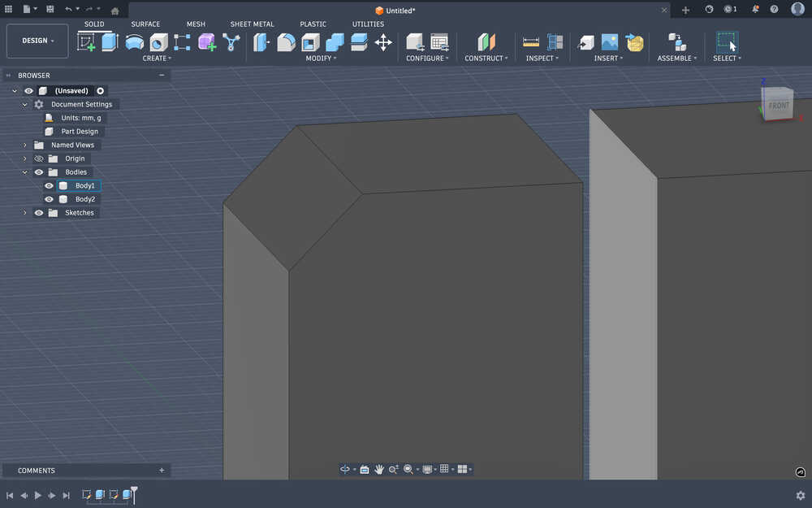Collapse the Bodies folder

tap(24, 172)
